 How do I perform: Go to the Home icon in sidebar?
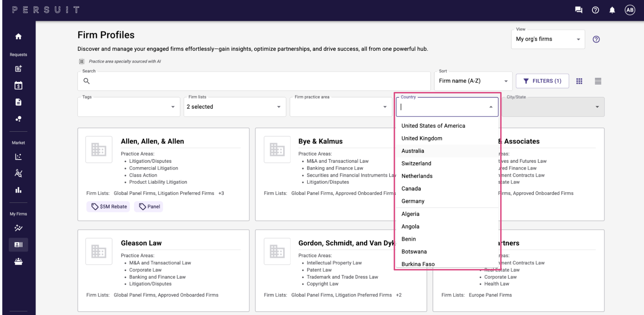tap(18, 36)
